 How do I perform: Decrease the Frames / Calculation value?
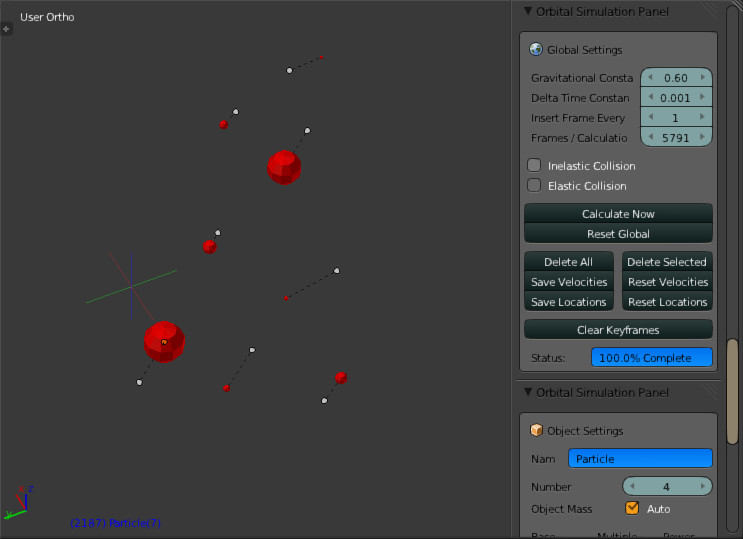click(651, 137)
